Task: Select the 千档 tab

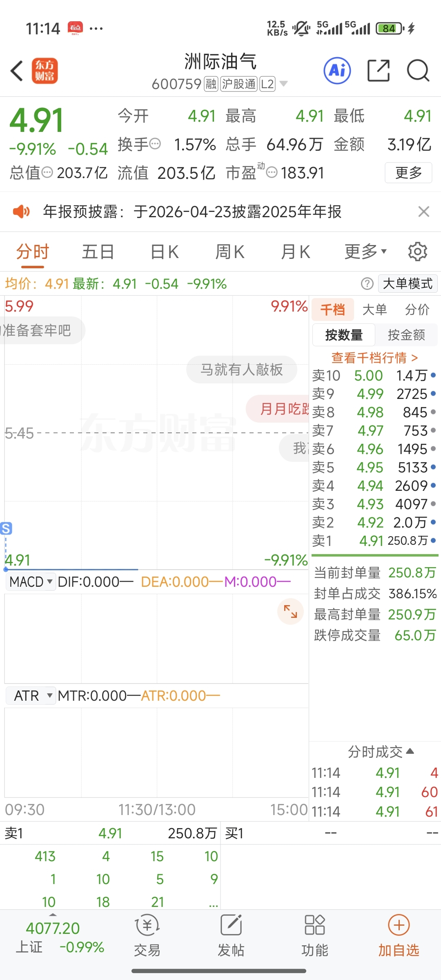Action: (x=333, y=310)
